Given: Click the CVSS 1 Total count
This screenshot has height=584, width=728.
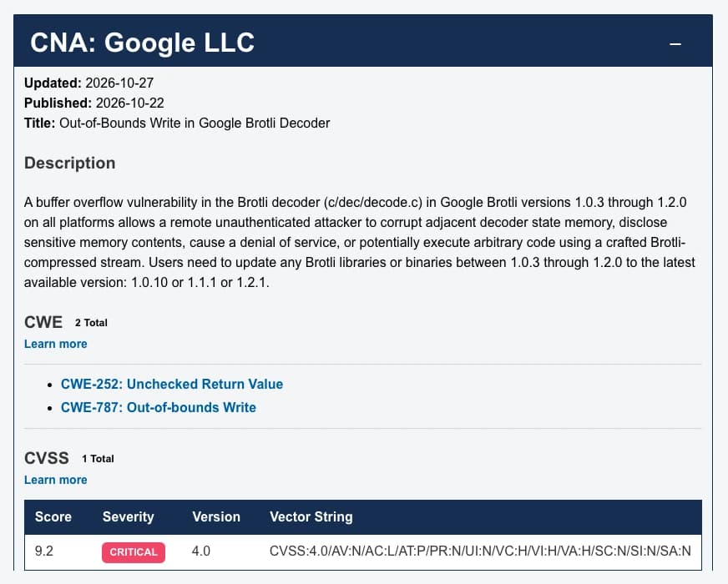Looking at the screenshot, I should tap(98, 459).
